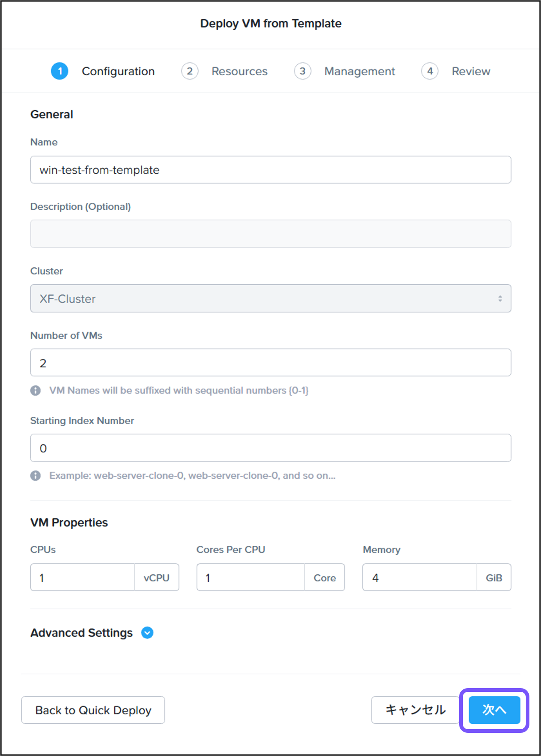Screen dimensions: 541x756
Task: Click the info icon beside VM Names suffix note
Action: coord(36,390)
